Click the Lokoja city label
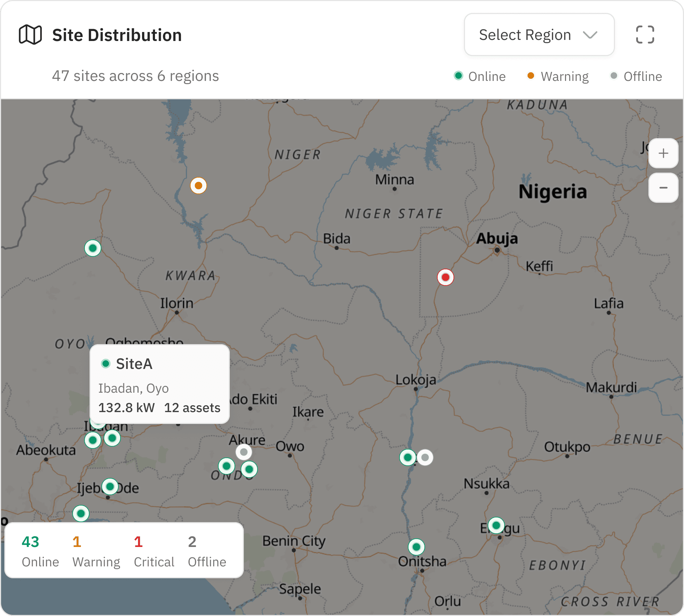The image size is (684, 616). pyautogui.click(x=416, y=380)
